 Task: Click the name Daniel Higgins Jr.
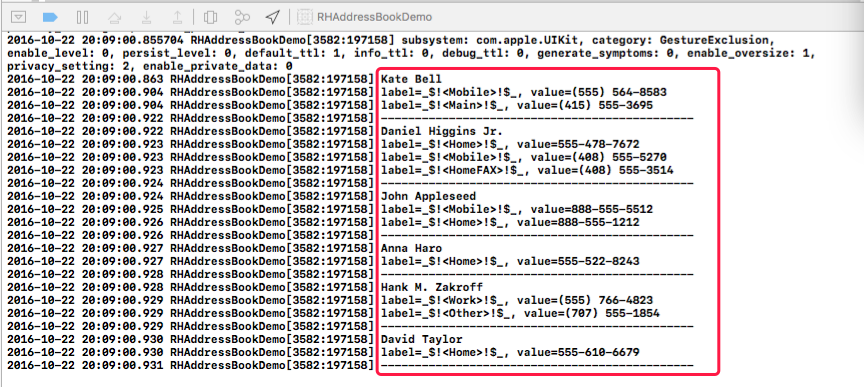pyautogui.click(x=441, y=131)
